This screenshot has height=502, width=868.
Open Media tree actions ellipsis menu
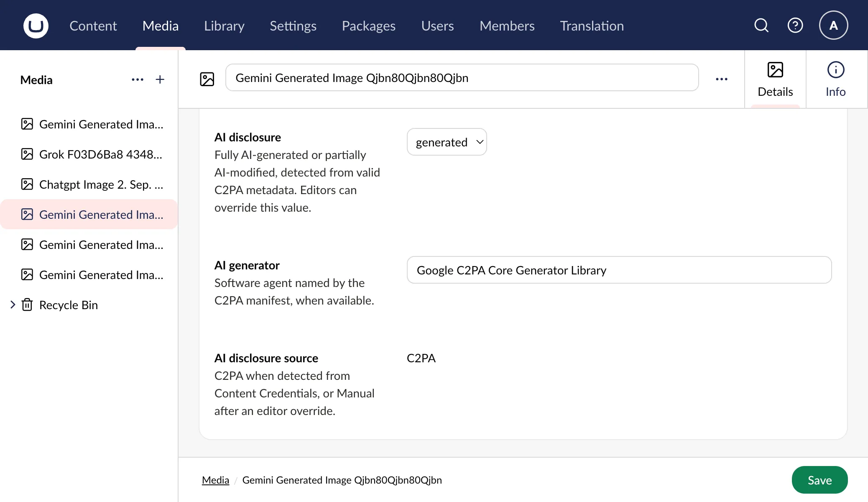pos(138,79)
